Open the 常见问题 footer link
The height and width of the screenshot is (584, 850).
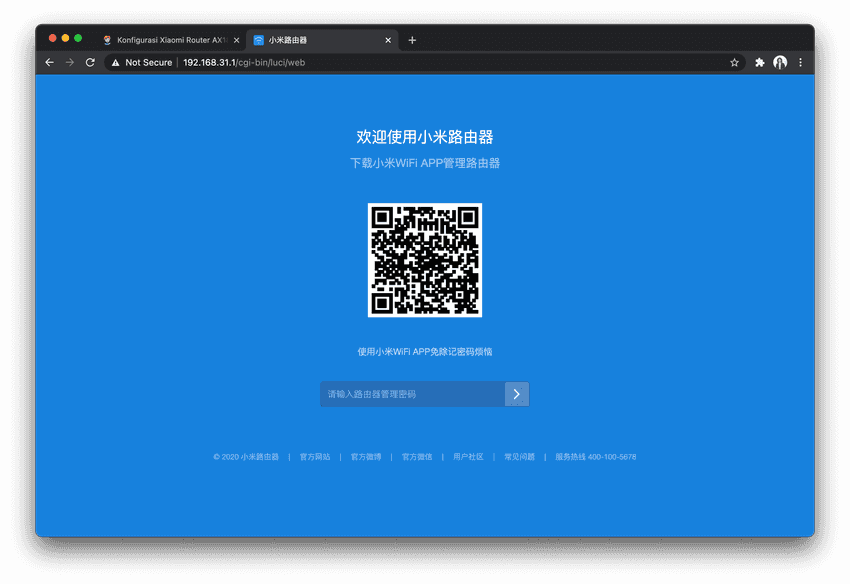click(x=519, y=457)
